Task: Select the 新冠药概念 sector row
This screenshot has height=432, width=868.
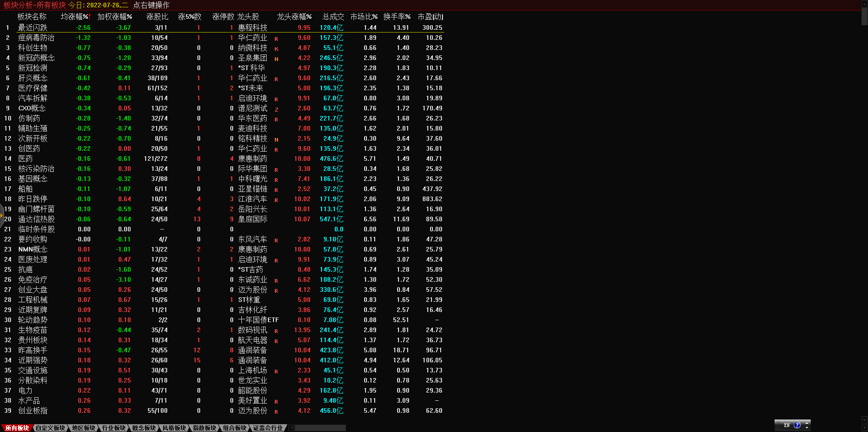Action: [x=36, y=58]
